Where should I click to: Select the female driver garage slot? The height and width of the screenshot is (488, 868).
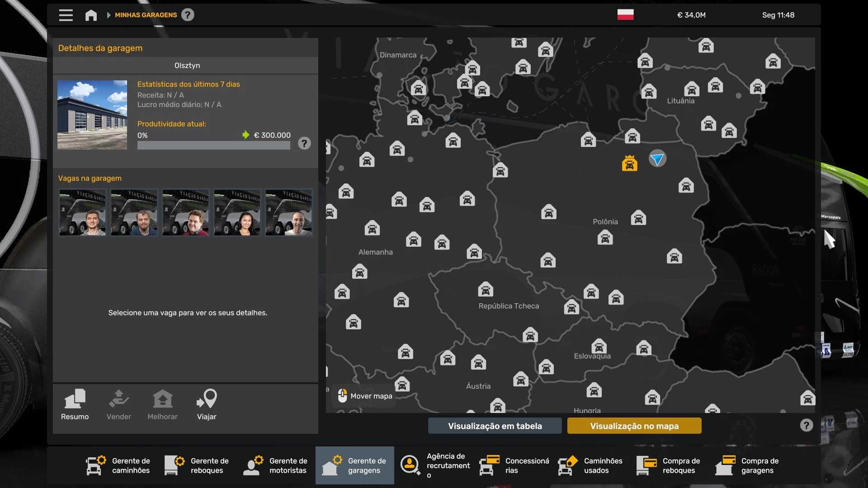(237, 212)
